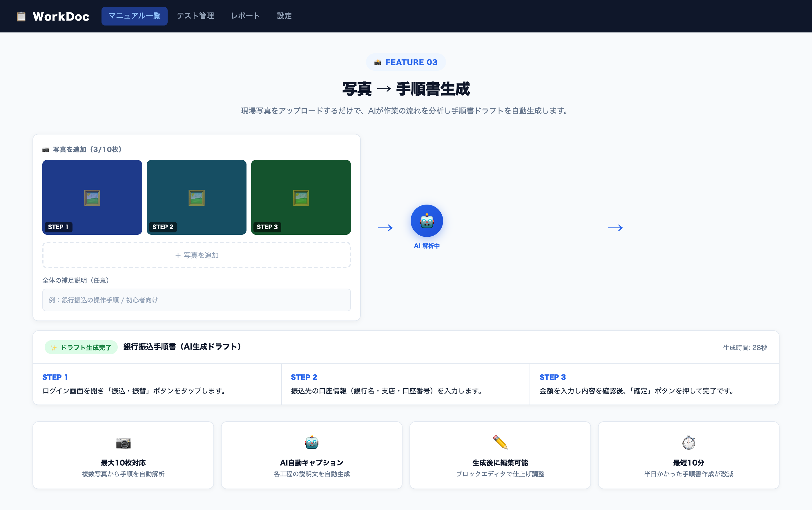The image size is (812, 510).
Task: Click the AI 解析中 status label
Action: [x=427, y=246]
